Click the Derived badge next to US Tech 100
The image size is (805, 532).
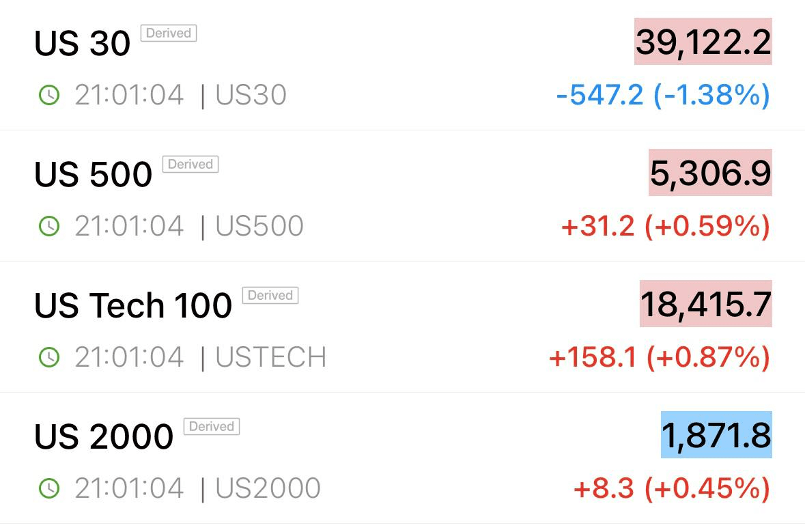270,295
